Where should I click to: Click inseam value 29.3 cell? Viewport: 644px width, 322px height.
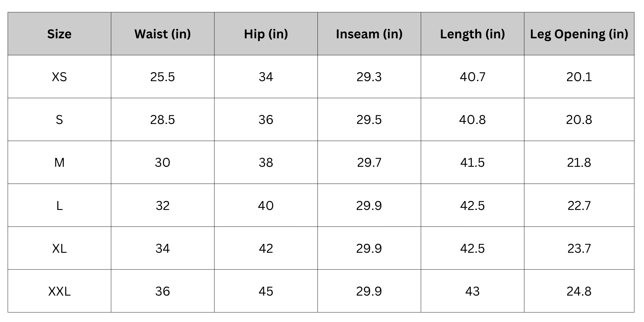click(369, 77)
